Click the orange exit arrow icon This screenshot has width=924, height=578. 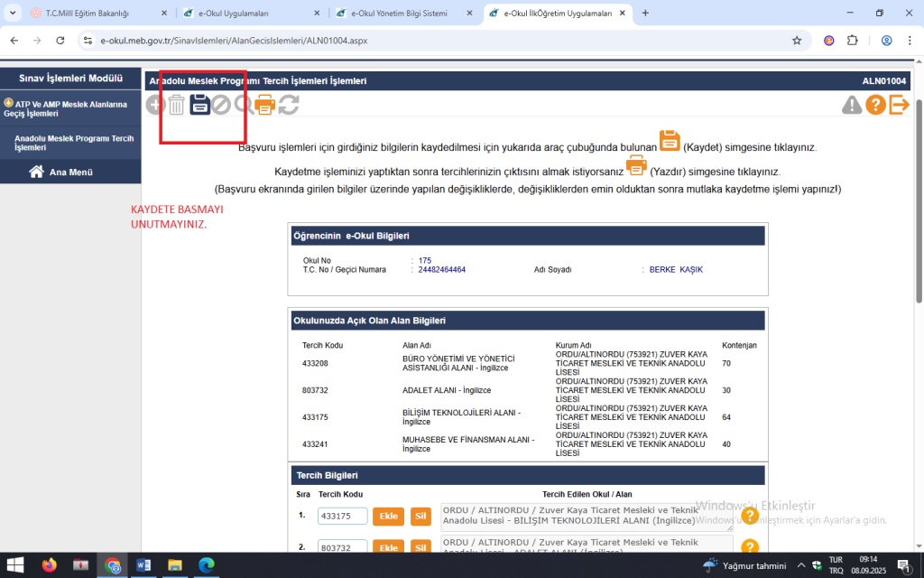tap(899, 105)
